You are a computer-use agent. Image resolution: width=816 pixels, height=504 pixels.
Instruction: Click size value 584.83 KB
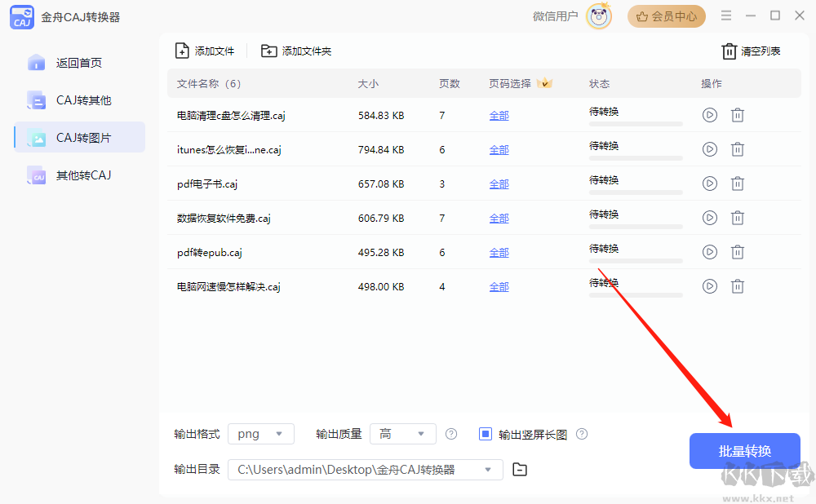click(381, 116)
